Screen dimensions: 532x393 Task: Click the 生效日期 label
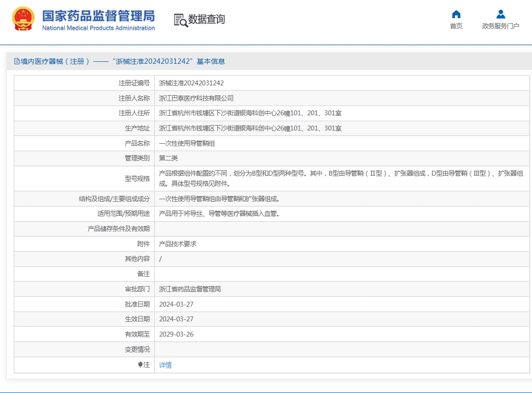[x=137, y=319]
